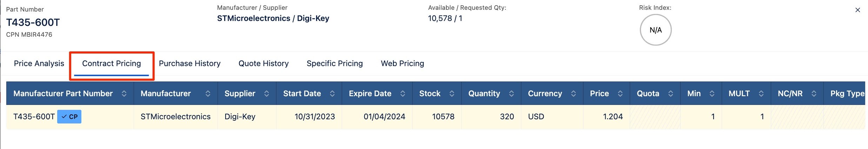Toggle the CP checkmark badge
This screenshot has width=868, height=149.
coord(69,117)
